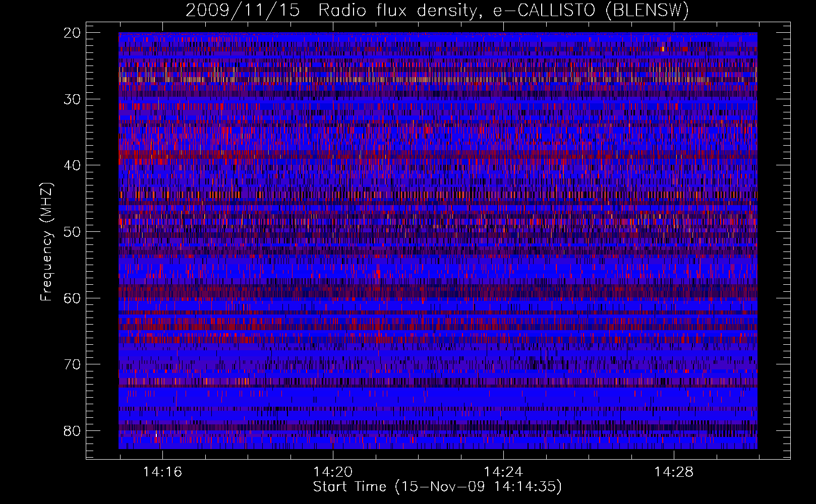
Task: Click the 40 frequency tick label
Action: [73, 165]
